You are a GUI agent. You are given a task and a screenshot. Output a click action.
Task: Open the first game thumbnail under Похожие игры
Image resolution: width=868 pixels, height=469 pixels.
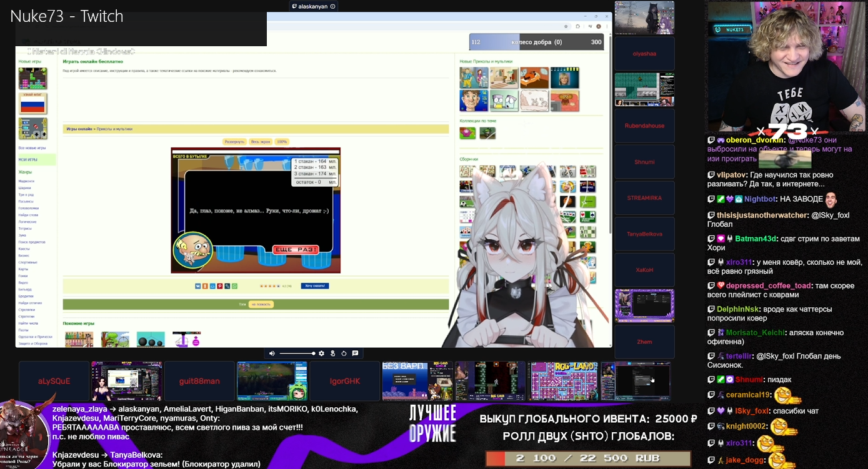[x=79, y=339]
